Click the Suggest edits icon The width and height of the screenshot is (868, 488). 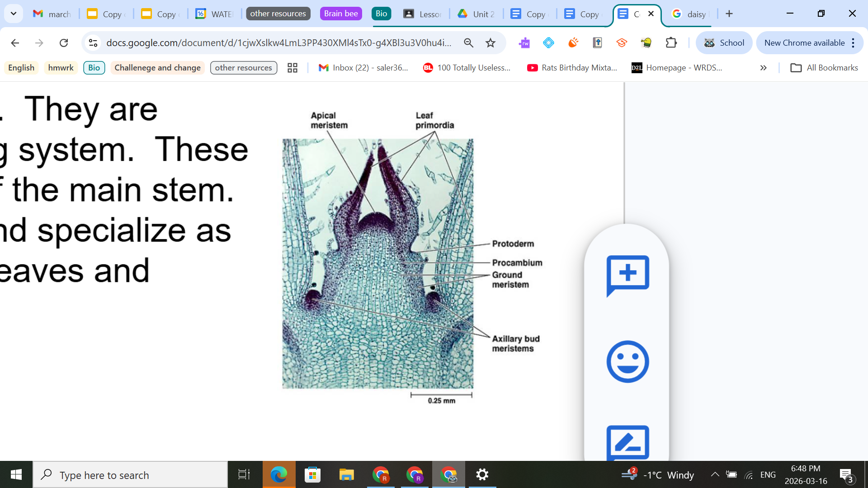(x=627, y=443)
